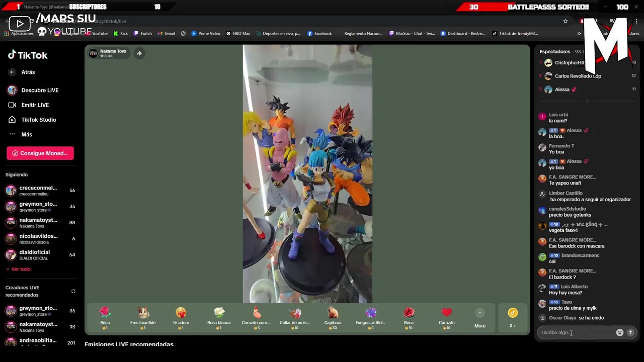Open crececonmel followed channel
The height and width of the screenshot is (362, 644).
(x=40, y=191)
